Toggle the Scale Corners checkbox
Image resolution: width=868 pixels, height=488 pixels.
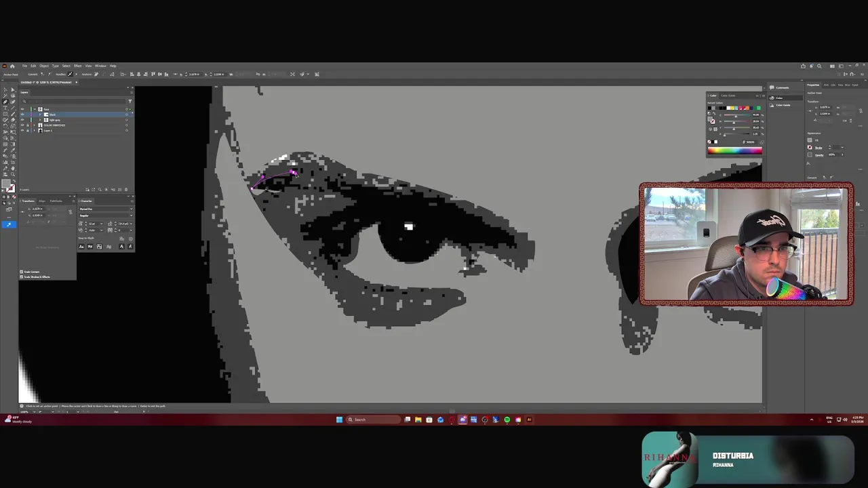(x=21, y=272)
